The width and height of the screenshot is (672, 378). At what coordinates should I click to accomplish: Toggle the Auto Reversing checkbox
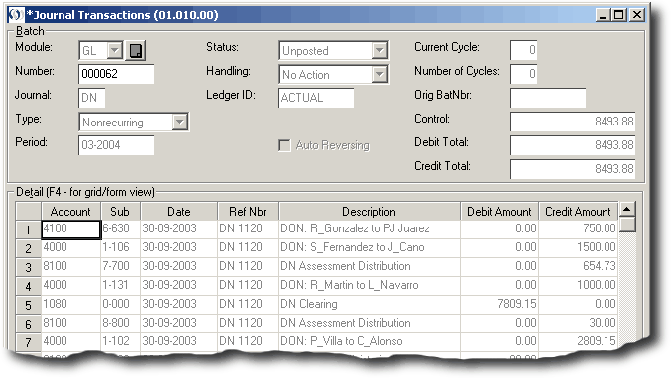click(x=284, y=145)
